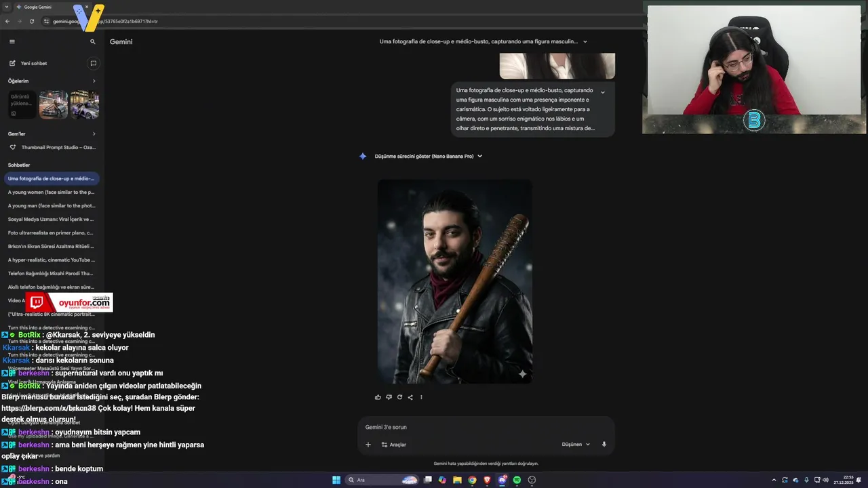Open the Düşünen model selector dropdown
The width and height of the screenshot is (868, 488).
click(x=576, y=445)
